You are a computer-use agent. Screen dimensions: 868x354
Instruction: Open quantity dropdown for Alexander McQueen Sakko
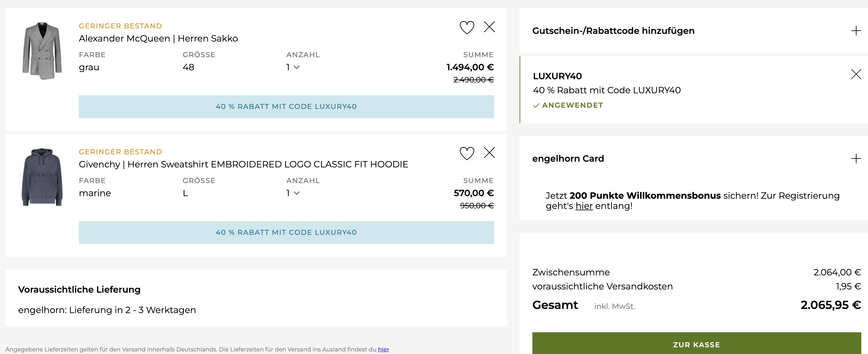tap(293, 67)
